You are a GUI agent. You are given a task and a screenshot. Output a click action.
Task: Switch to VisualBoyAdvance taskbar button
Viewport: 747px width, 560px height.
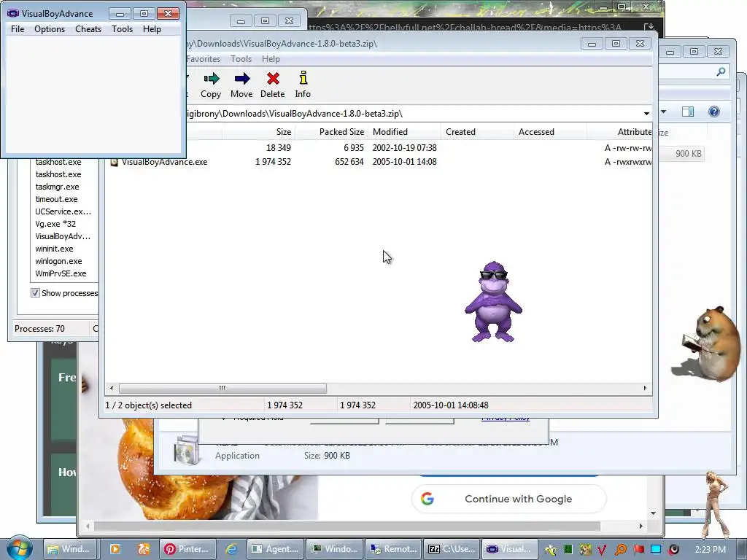[510, 549]
